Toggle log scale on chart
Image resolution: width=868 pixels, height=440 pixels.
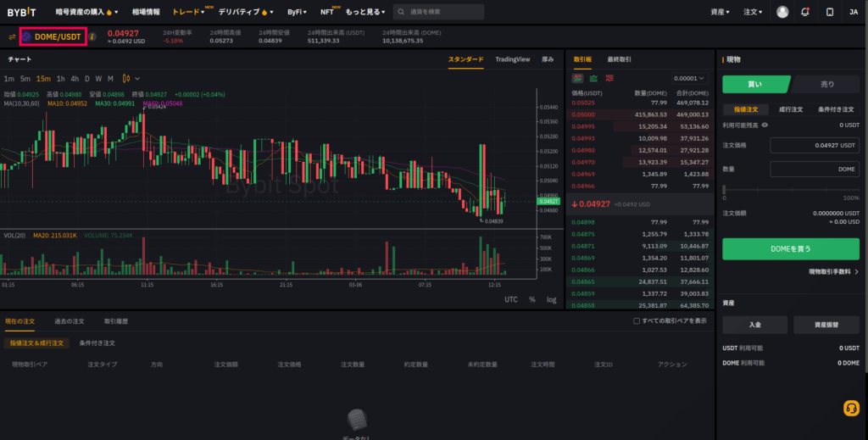point(551,299)
